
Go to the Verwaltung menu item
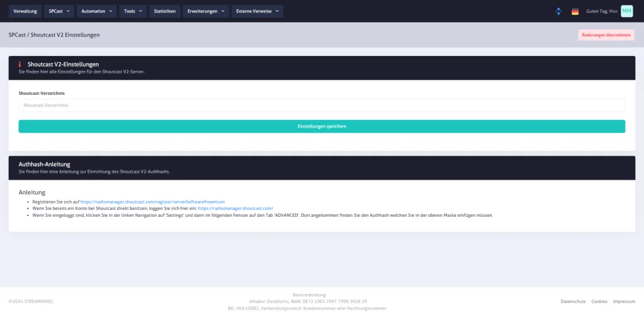pyautogui.click(x=25, y=11)
